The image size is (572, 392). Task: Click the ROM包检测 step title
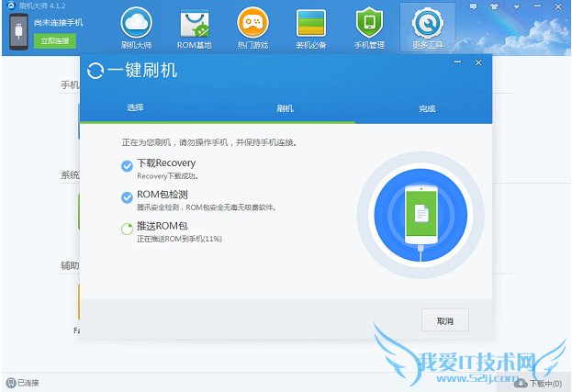(x=163, y=195)
